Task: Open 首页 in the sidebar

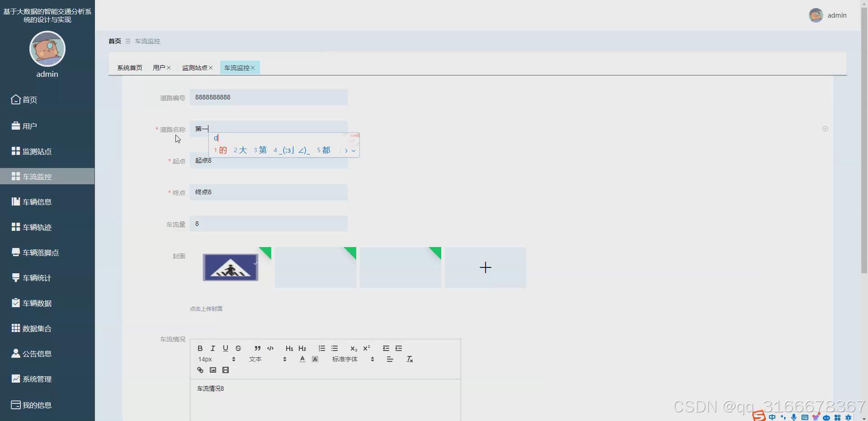Action: point(47,100)
